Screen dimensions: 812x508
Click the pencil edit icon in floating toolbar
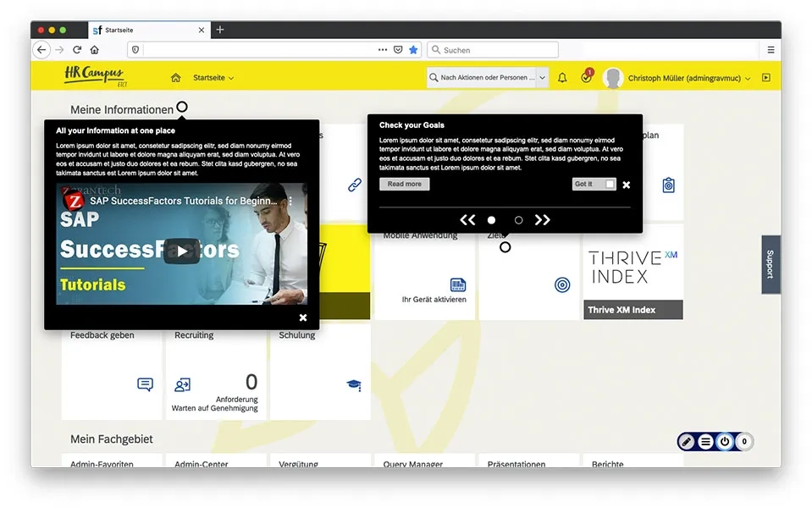pyautogui.click(x=687, y=442)
